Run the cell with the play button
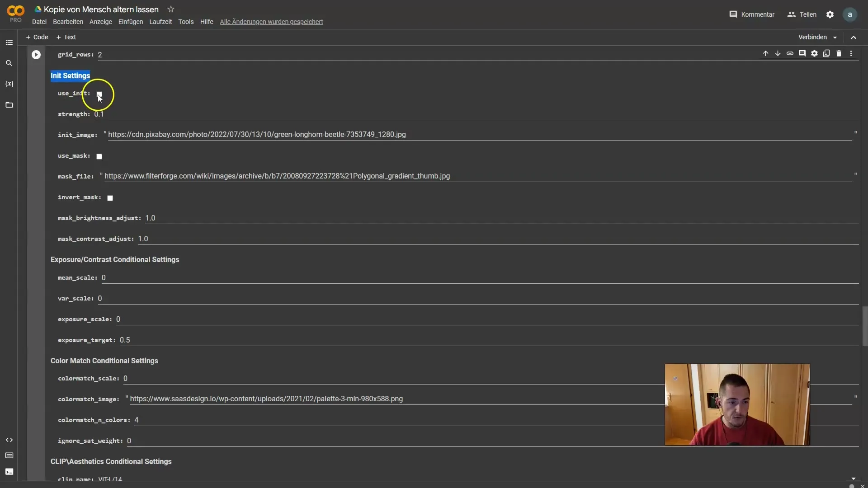 pyautogui.click(x=36, y=55)
